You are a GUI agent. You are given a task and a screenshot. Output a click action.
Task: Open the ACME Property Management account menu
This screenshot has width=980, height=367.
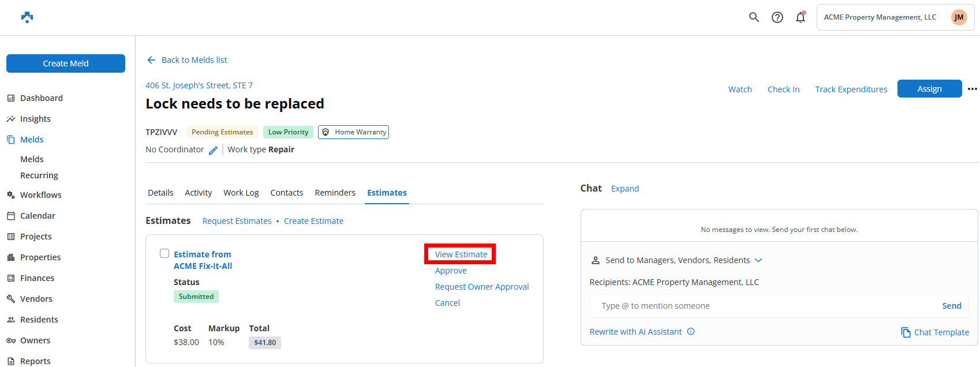click(895, 17)
